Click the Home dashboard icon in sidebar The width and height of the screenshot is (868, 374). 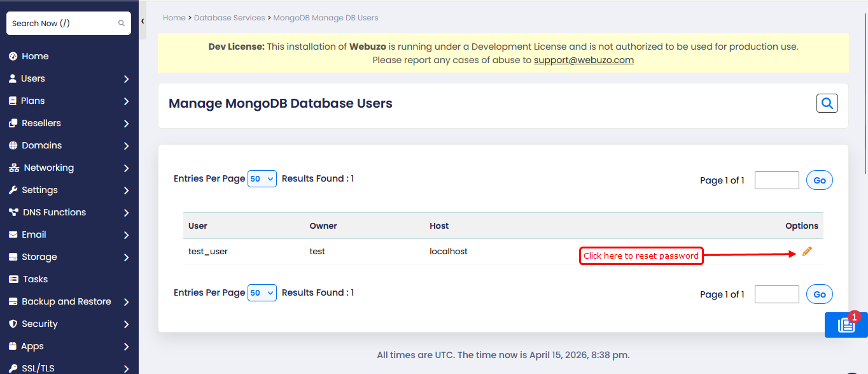[x=13, y=56]
